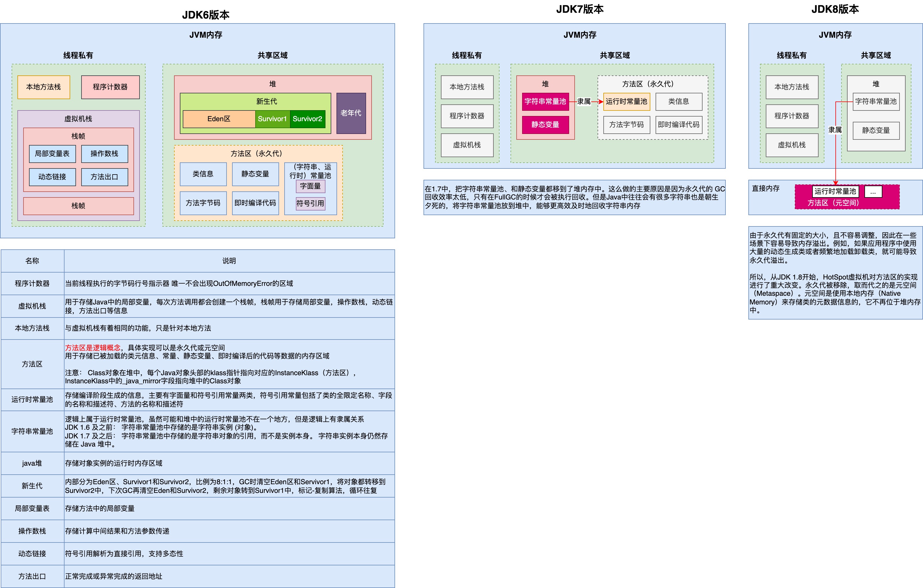Click the Survivor1 block in 新生代
923x588 pixels.
272,119
